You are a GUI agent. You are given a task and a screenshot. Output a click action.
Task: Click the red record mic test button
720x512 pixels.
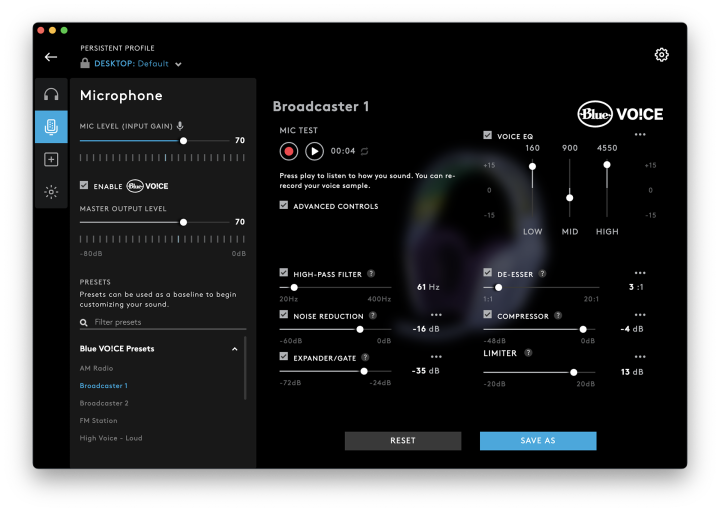[289, 151]
